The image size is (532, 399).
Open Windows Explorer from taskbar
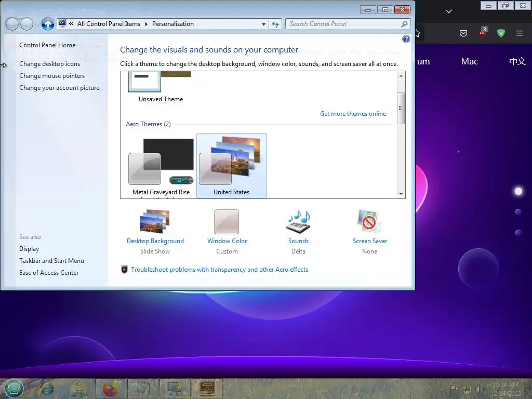[x=78, y=389]
